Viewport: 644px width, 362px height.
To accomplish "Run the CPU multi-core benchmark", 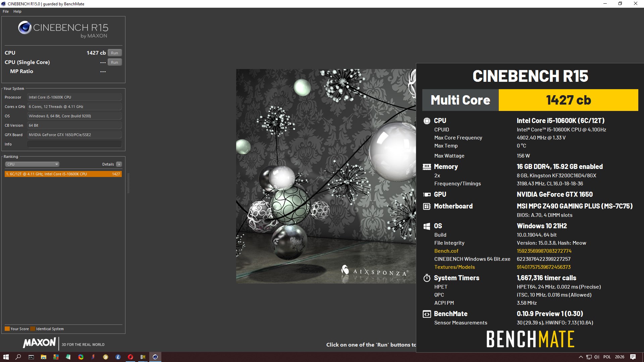I will point(115,53).
